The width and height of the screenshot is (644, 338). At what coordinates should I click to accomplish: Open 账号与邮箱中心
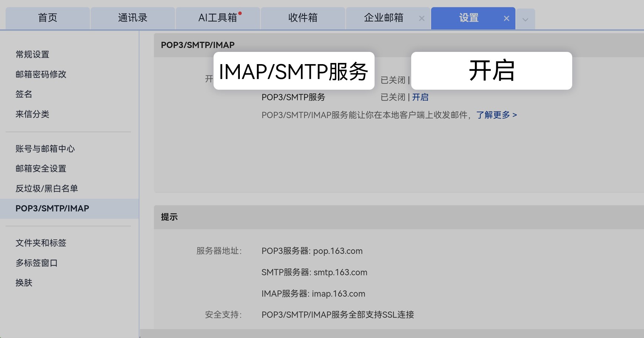point(45,149)
